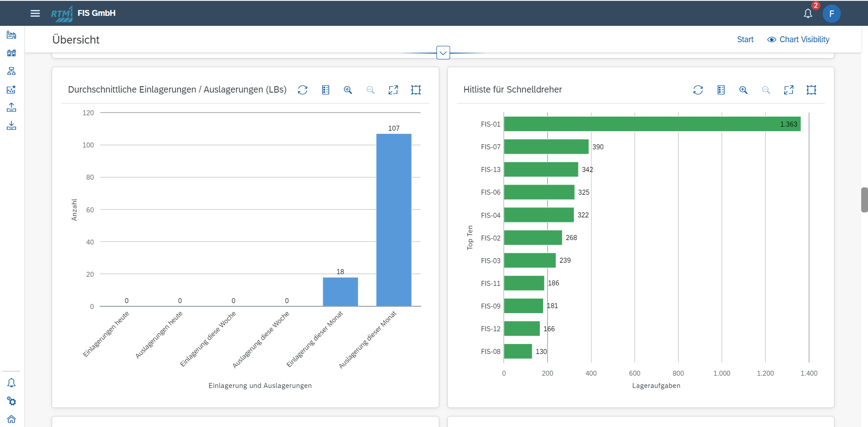Open the org structure sidebar item

pos(11,71)
